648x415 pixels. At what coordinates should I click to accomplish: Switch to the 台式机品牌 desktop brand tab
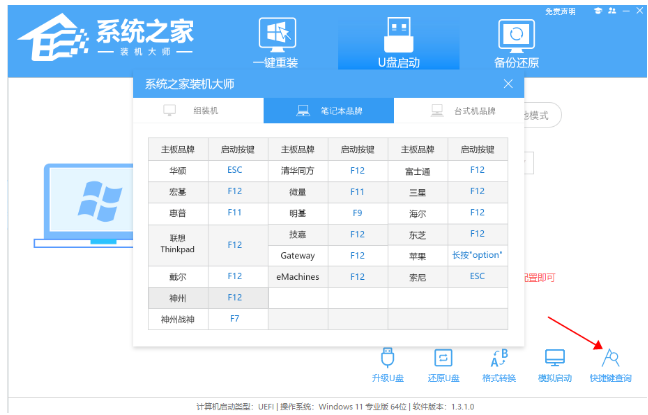[x=459, y=110]
